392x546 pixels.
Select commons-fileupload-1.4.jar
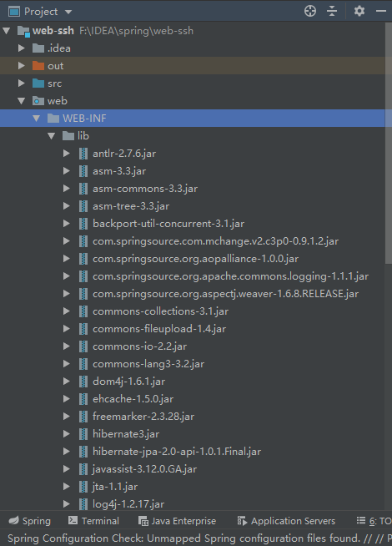click(159, 329)
